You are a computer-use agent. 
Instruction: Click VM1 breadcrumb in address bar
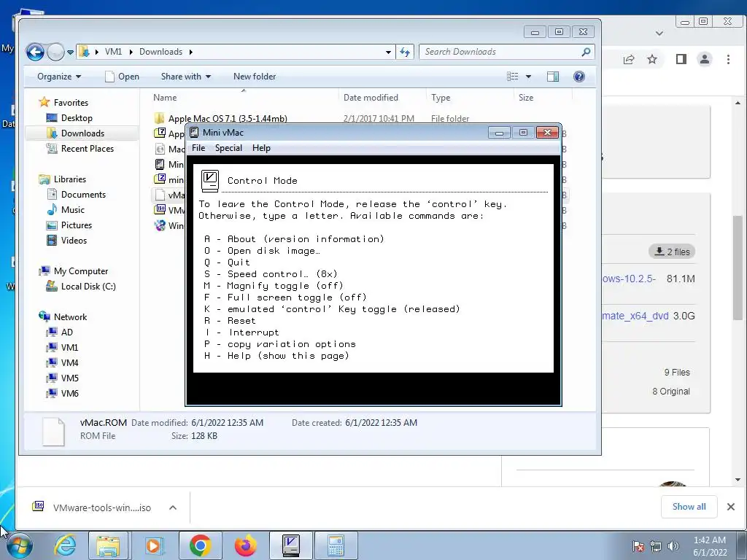(113, 52)
